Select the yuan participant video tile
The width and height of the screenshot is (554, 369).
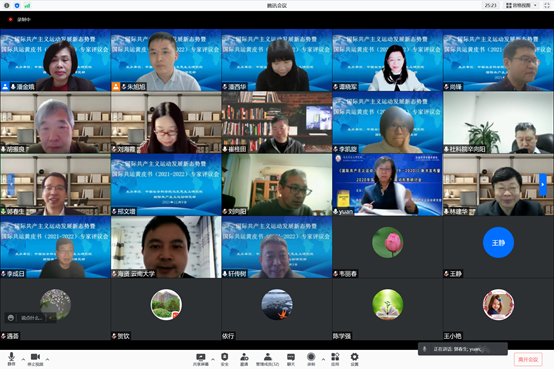[x=388, y=184]
